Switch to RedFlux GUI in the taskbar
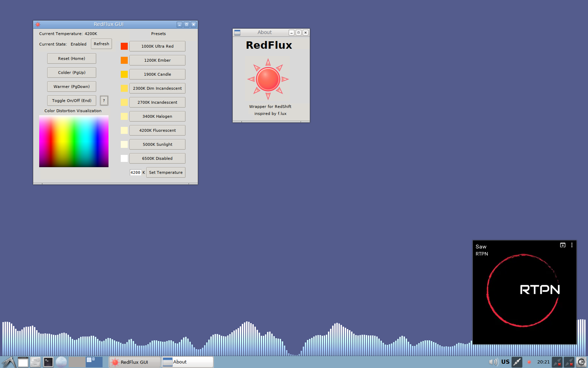588x368 pixels. tap(134, 362)
